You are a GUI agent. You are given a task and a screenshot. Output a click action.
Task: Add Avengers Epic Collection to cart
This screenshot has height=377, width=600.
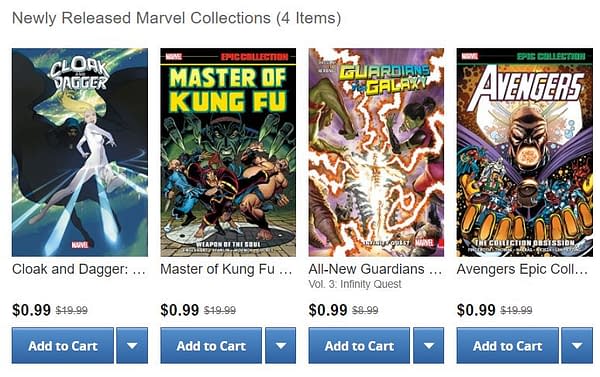[507, 345]
